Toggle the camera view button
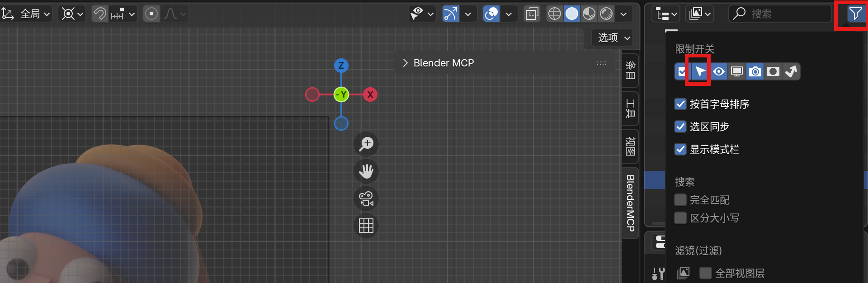This screenshot has height=283, width=868. point(366,198)
